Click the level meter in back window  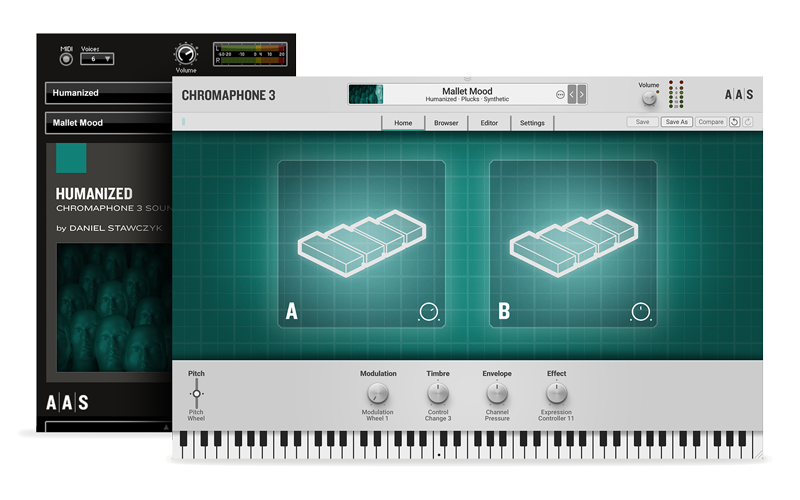[250, 54]
